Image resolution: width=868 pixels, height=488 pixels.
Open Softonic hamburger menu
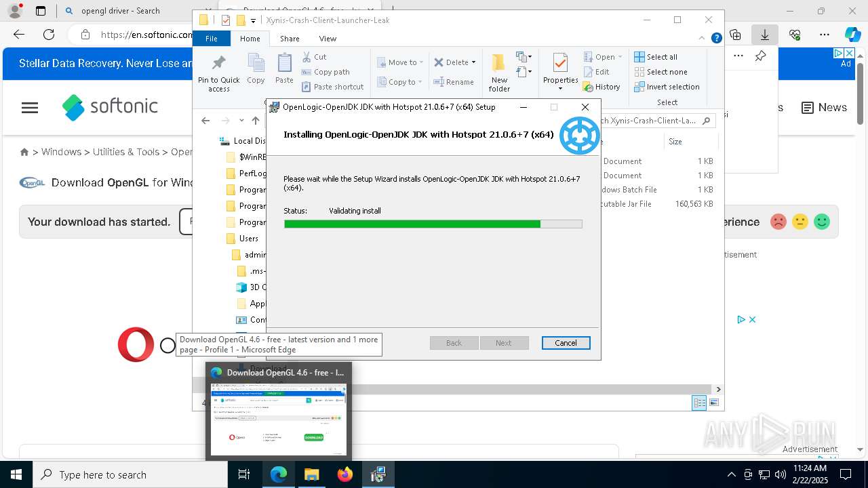30,107
